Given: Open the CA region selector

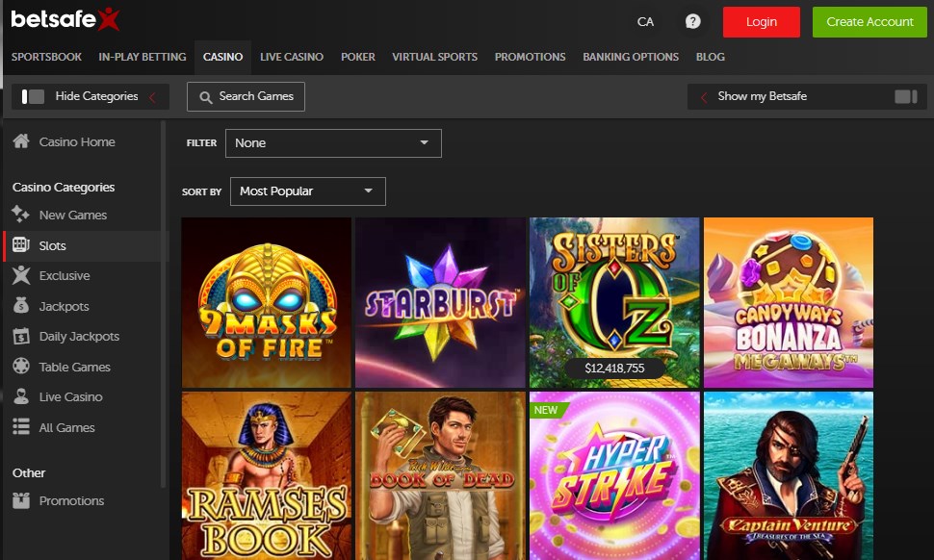Looking at the screenshot, I should pyautogui.click(x=645, y=21).
